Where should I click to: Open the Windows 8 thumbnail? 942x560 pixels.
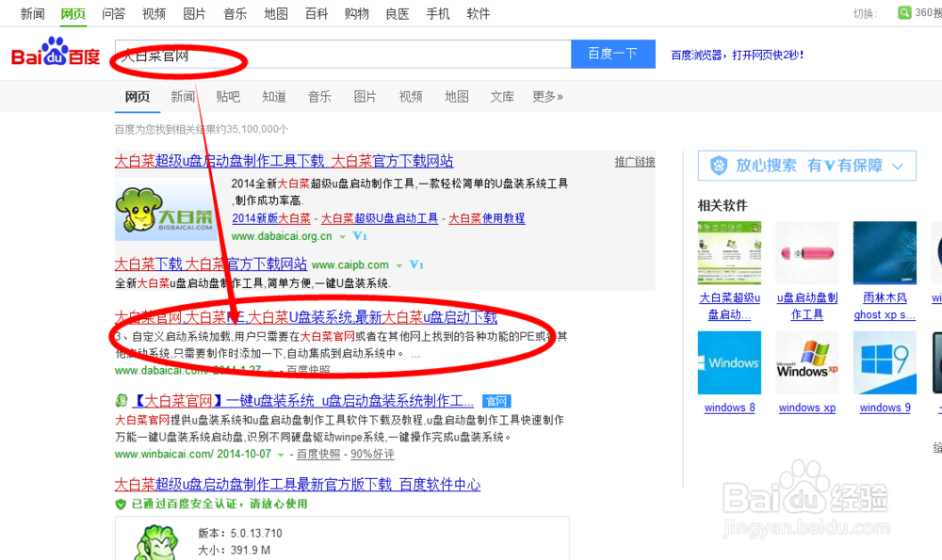tap(729, 362)
